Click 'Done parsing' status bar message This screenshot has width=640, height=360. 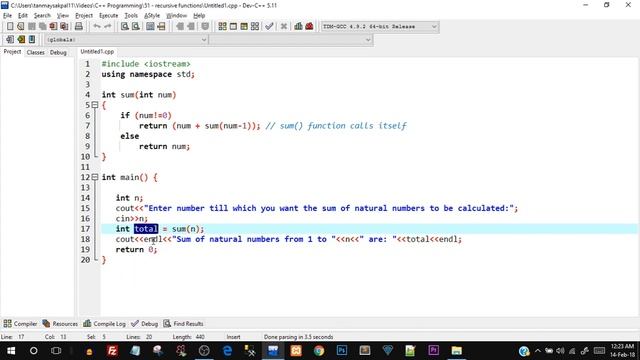point(298,337)
